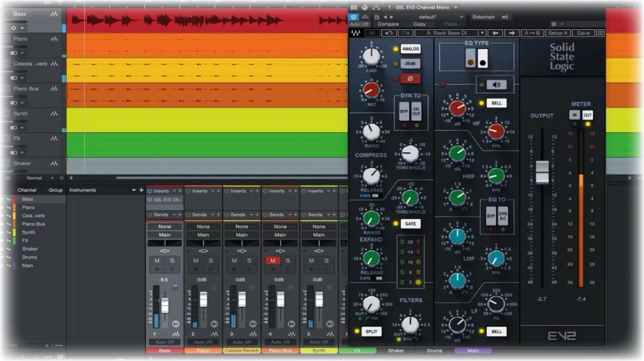
Task: Toggle the SPLIT filters switch
Action: click(x=371, y=331)
